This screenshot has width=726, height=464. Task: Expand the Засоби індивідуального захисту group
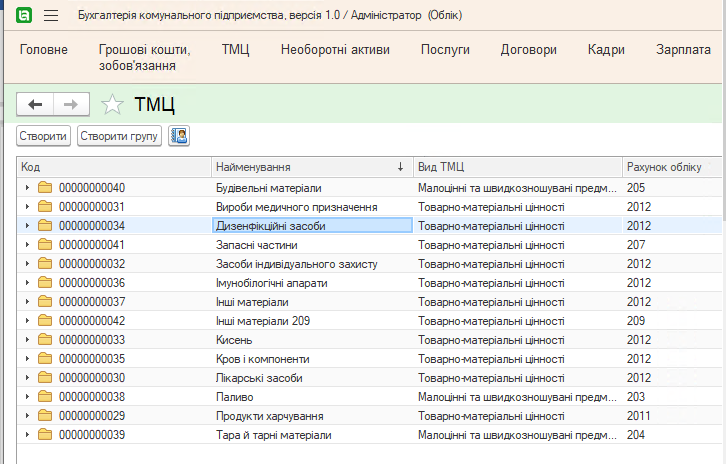27,263
